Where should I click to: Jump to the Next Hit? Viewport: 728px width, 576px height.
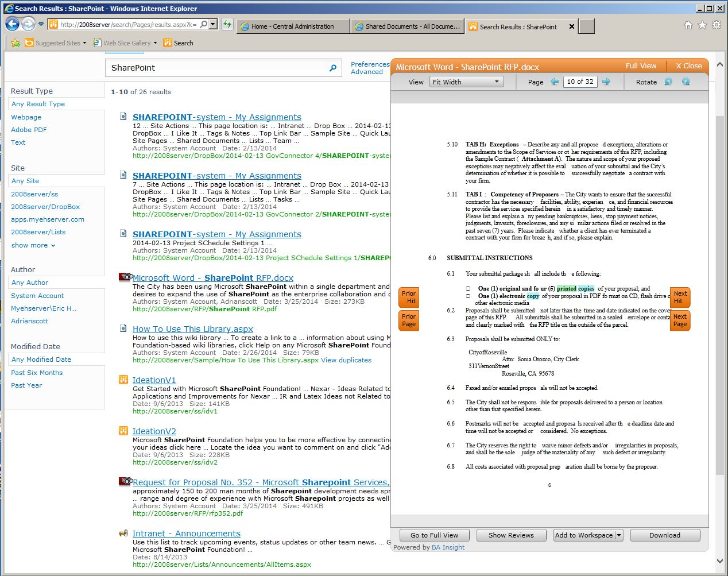coord(680,297)
